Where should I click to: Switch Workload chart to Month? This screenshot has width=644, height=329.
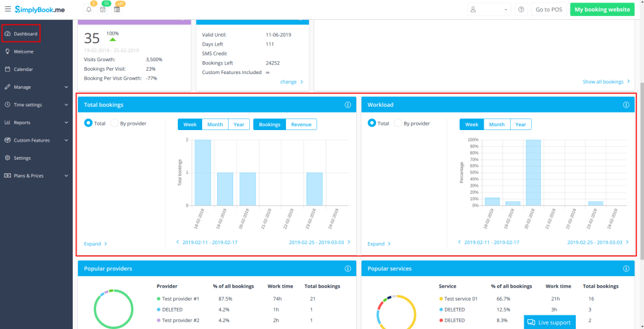(497, 124)
